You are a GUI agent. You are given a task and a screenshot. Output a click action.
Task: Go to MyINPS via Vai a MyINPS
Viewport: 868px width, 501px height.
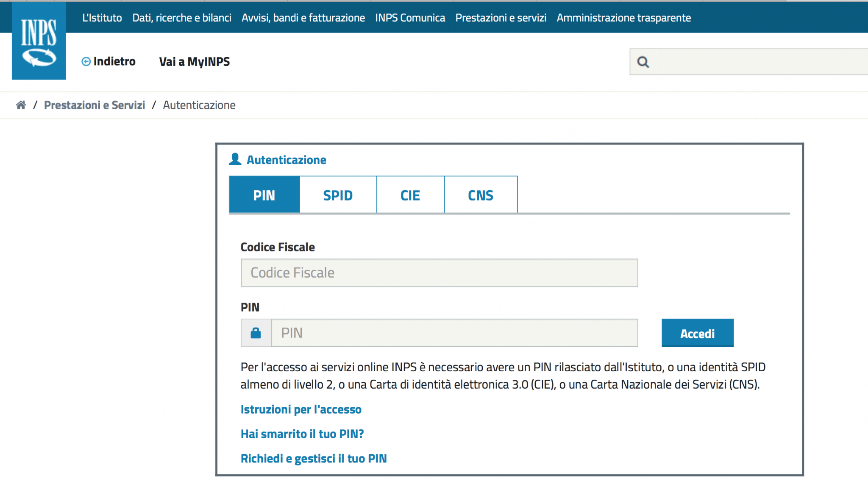pos(194,61)
